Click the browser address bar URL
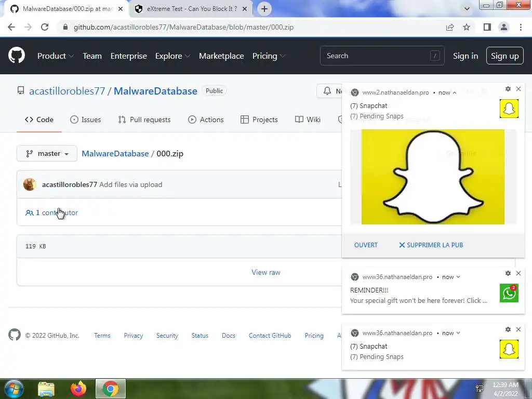The width and height of the screenshot is (532, 399). [183, 27]
